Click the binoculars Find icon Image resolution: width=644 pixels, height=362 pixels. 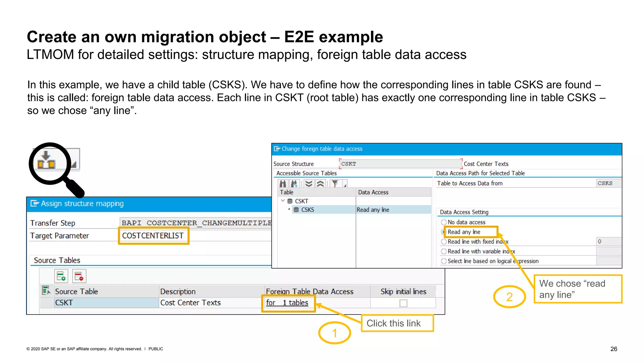(x=283, y=184)
